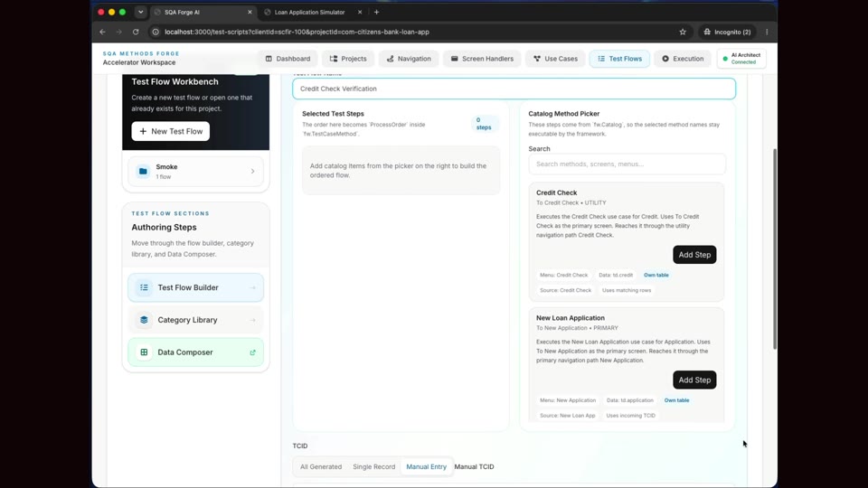
Task: Click the test flow name field
Action: [514, 89]
